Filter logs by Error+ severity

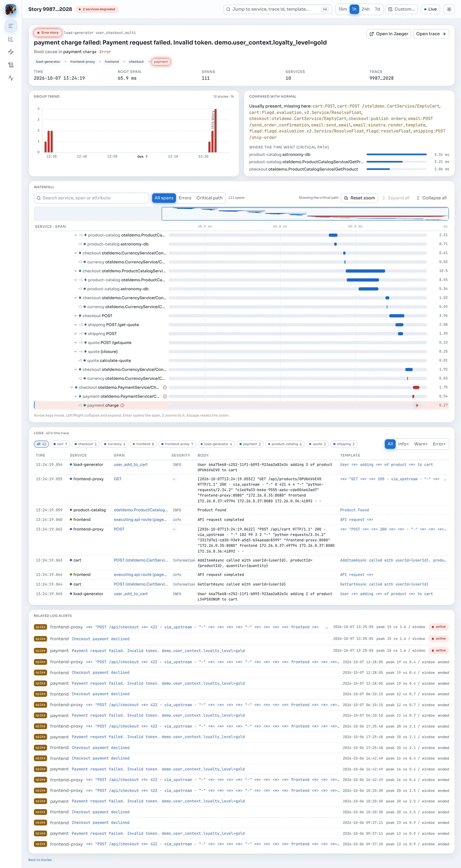coord(439,444)
